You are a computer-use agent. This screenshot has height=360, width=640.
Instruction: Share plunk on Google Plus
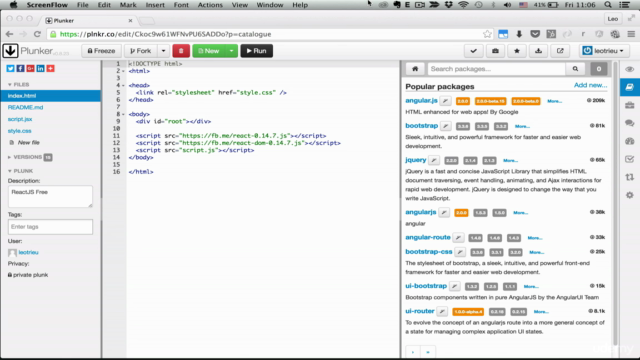tap(30, 69)
